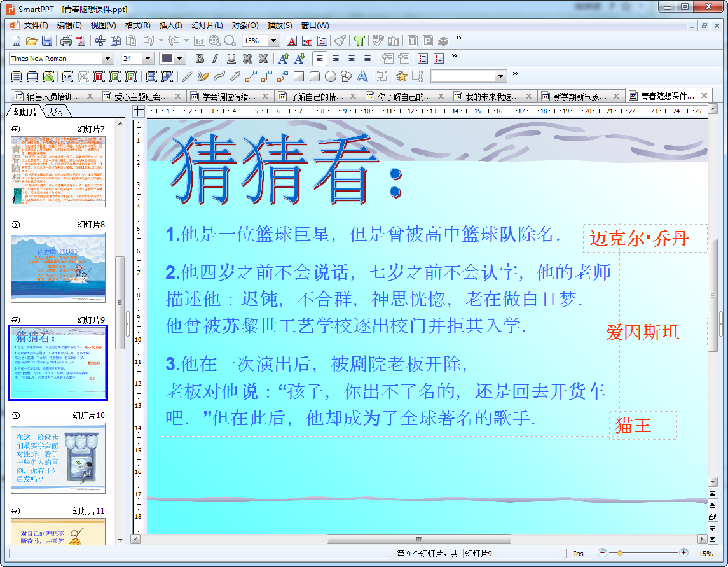Select the Ellipse shape tool

[331, 76]
